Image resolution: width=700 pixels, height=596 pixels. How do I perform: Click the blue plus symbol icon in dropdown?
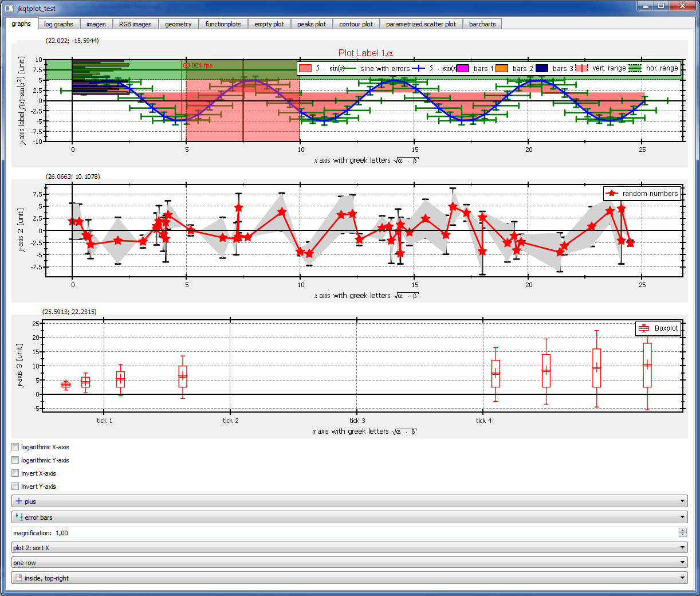pos(19,501)
